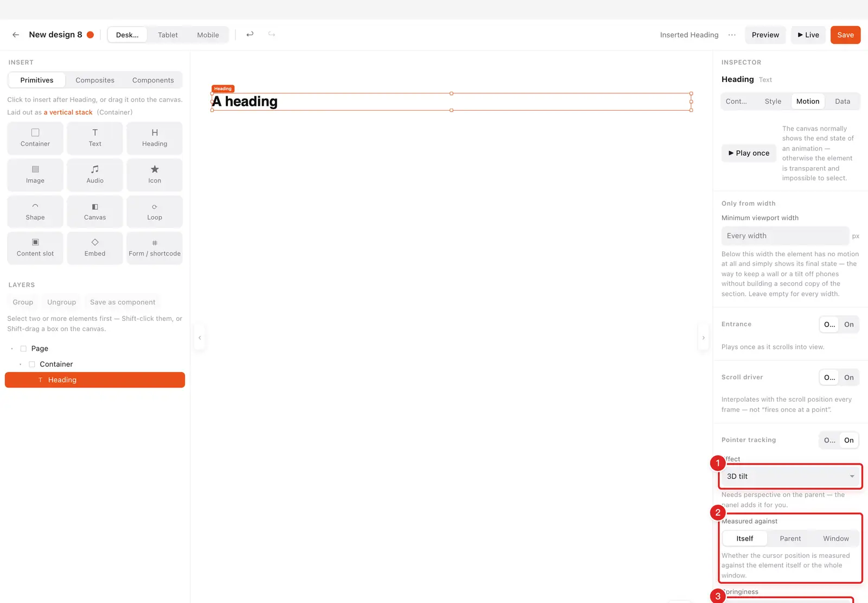Switch to the Composites tab
868x603 pixels.
click(95, 80)
